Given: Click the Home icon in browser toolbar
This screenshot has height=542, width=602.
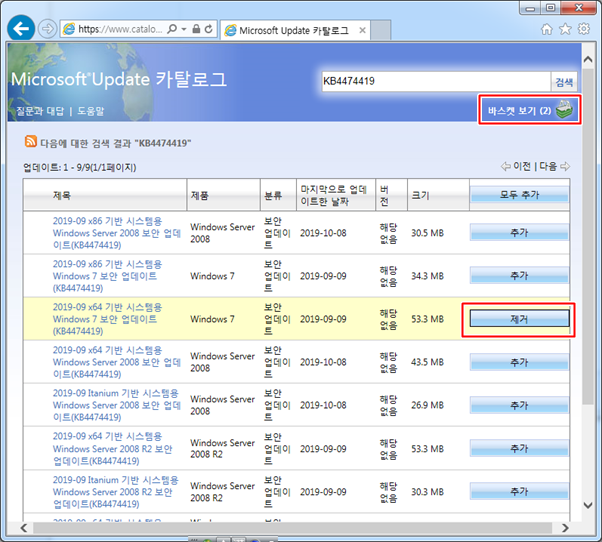Looking at the screenshot, I should pos(547,29).
